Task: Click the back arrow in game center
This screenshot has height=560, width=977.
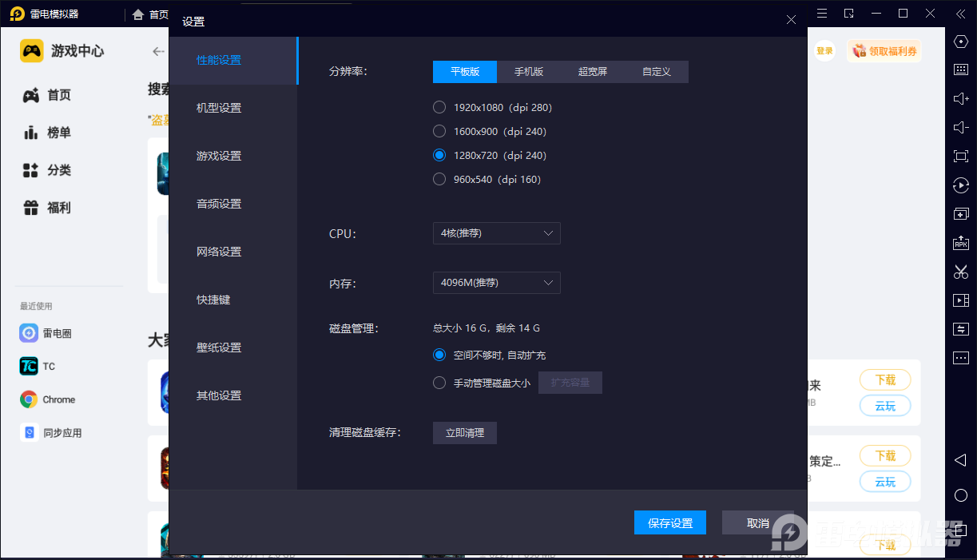Action: click(x=158, y=51)
